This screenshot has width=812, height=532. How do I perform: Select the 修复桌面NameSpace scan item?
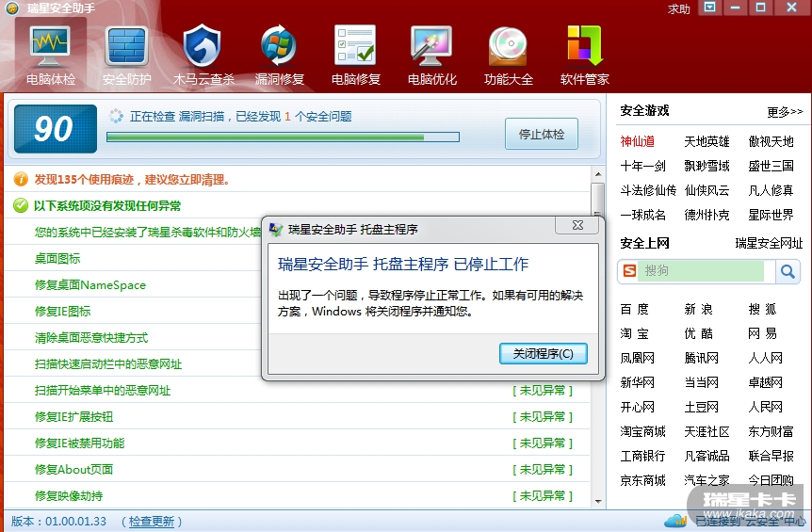point(90,284)
